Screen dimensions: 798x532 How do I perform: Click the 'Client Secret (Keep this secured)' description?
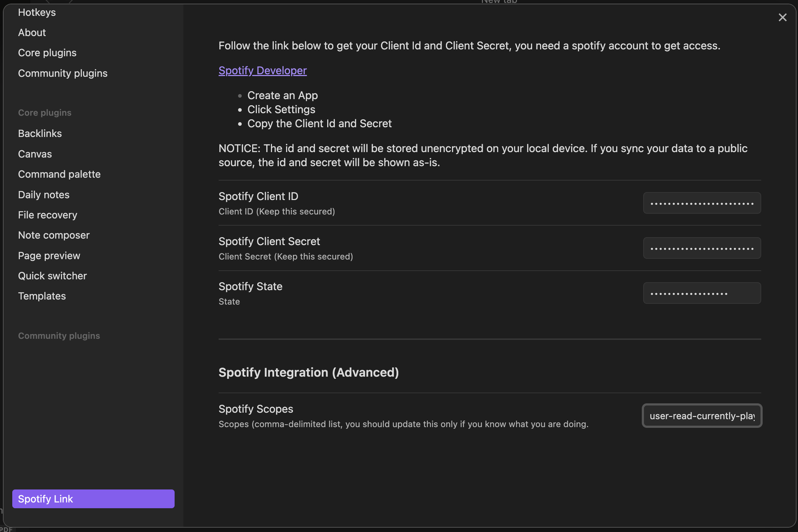point(286,256)
